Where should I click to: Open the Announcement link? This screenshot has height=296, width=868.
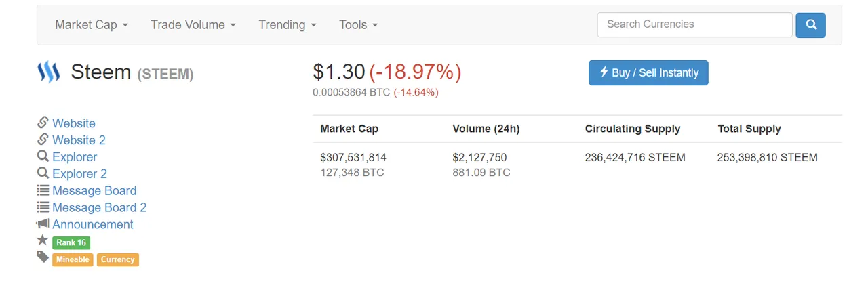point(93,224)
